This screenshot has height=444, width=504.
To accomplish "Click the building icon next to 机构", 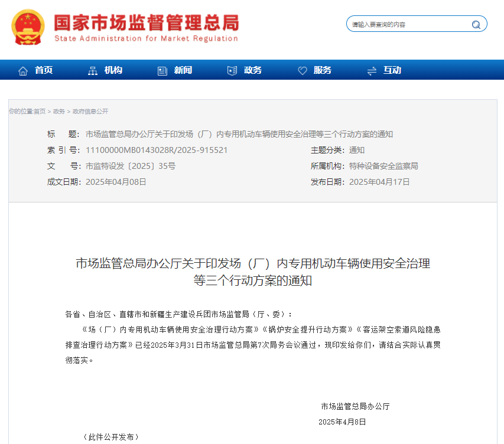I will coord(92,70).
